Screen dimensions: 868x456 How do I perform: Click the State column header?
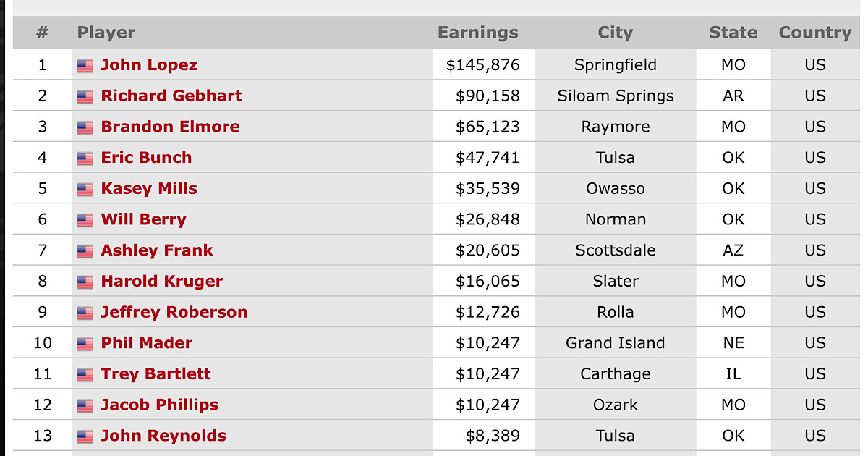733,33
